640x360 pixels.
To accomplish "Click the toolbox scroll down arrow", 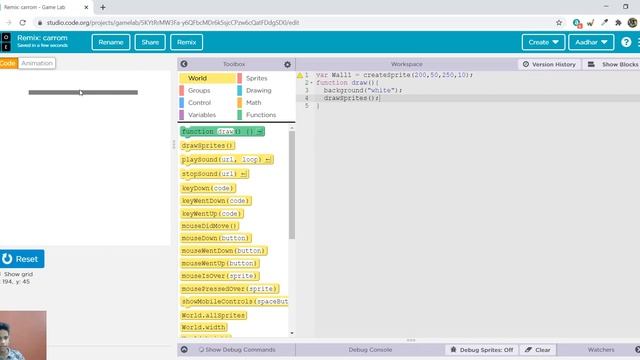I will 292,333.
